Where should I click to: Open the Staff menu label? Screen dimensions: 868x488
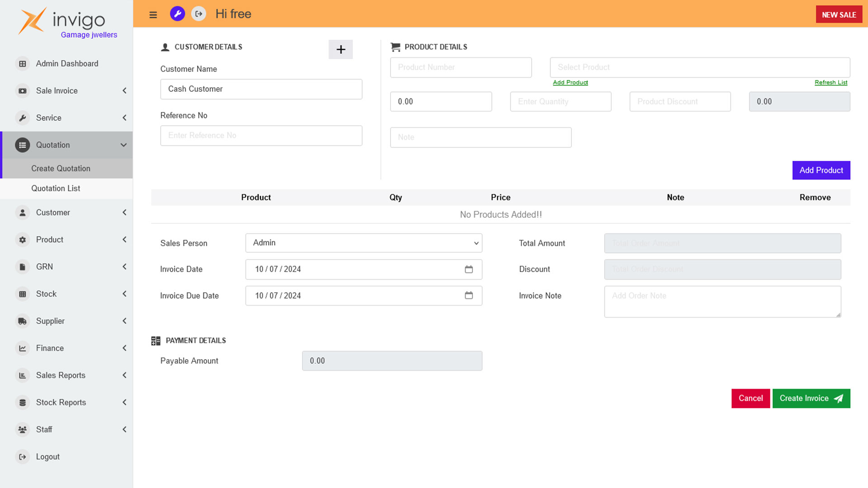(x=44, y=430)
